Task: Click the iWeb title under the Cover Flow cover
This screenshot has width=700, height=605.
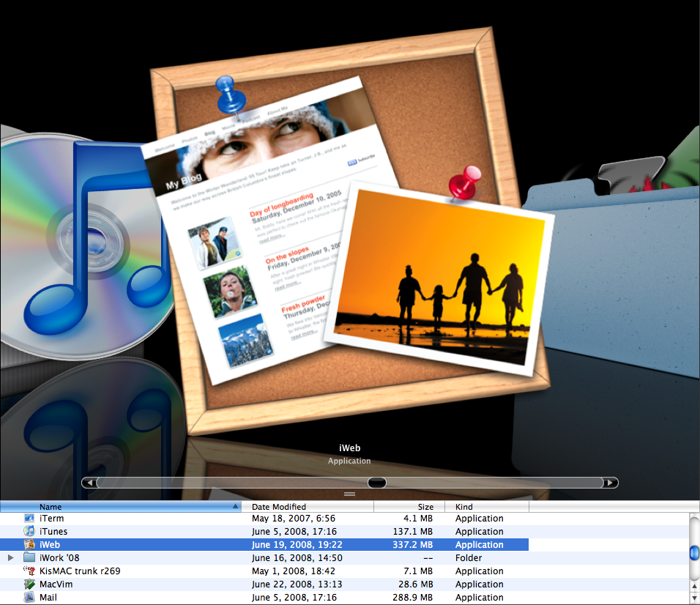Action: point(349,448)
